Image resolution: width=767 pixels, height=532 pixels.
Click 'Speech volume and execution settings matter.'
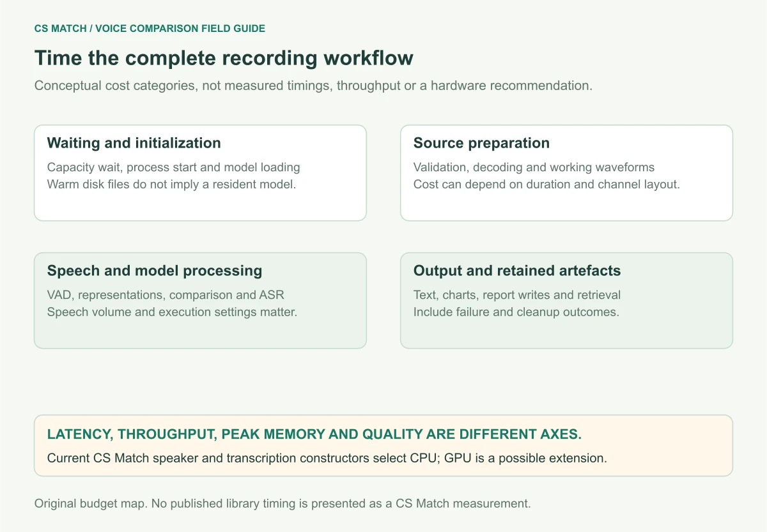click(173, 312)
